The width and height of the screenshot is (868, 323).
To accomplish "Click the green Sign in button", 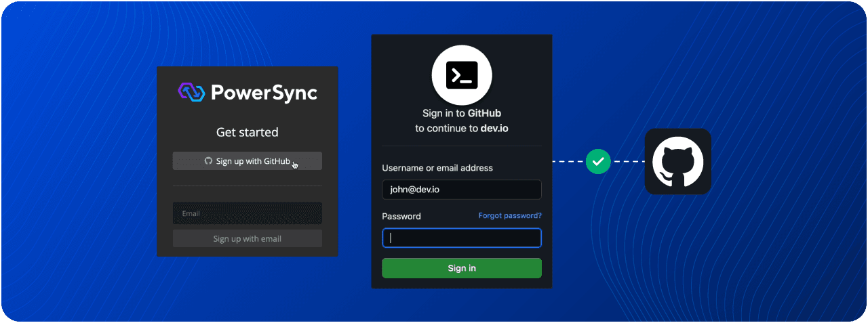I will 462,268.
